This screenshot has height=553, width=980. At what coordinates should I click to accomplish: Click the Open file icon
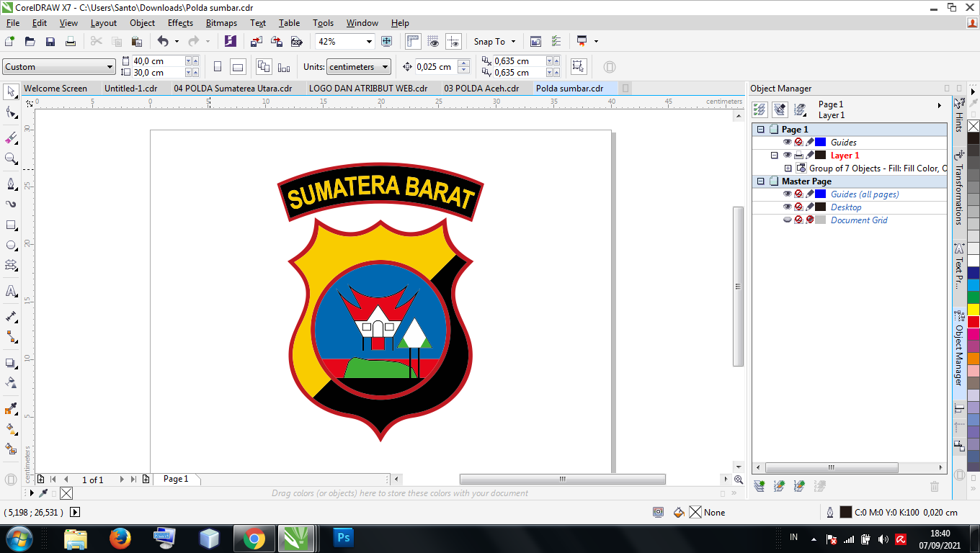30,42
